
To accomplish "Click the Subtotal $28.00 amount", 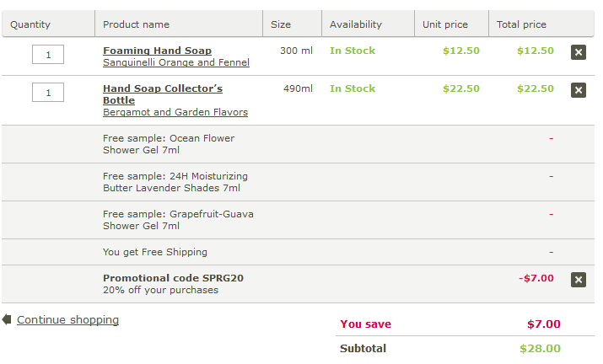I will click(540, 349).
